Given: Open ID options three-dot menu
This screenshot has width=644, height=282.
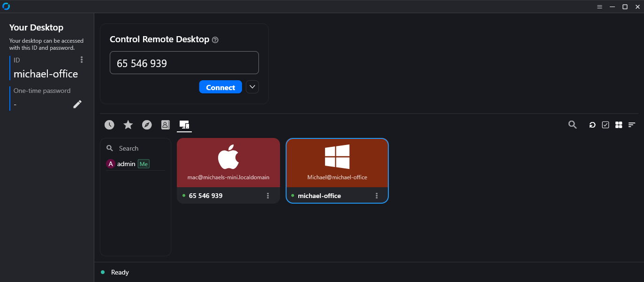Looking at the screenshot, I should (x=82, y=60).
